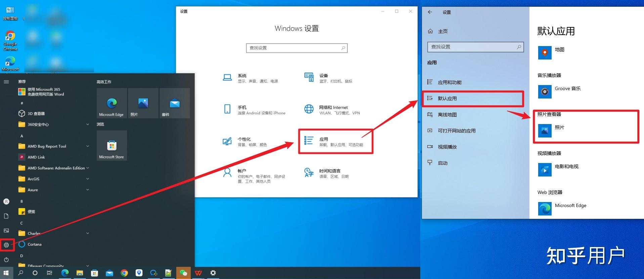The width and height of the screenshot is (644, 279).
Task: Open 便笺 sticky notes app
Action: [54, 211]
